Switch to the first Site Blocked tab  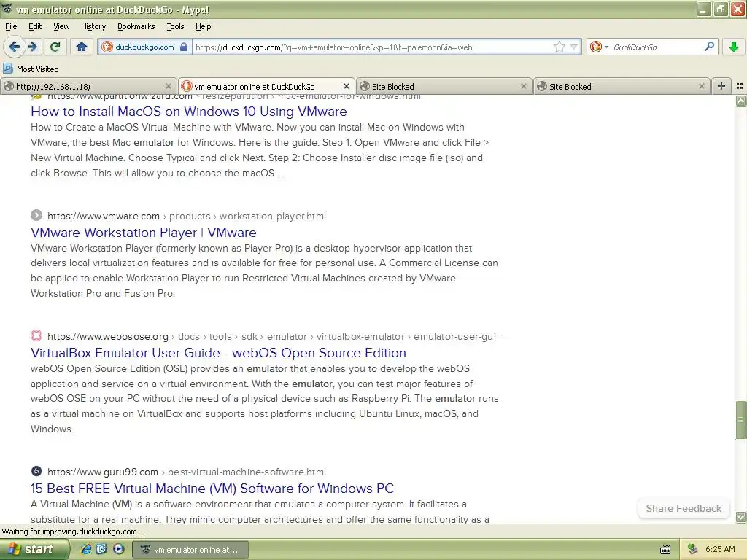tap(444, 86)
